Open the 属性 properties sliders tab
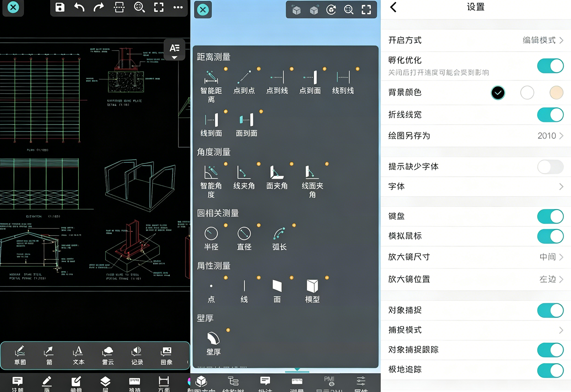Image resolution: width=571 pixels, height=392 pixels. click(x=361, y=384)
